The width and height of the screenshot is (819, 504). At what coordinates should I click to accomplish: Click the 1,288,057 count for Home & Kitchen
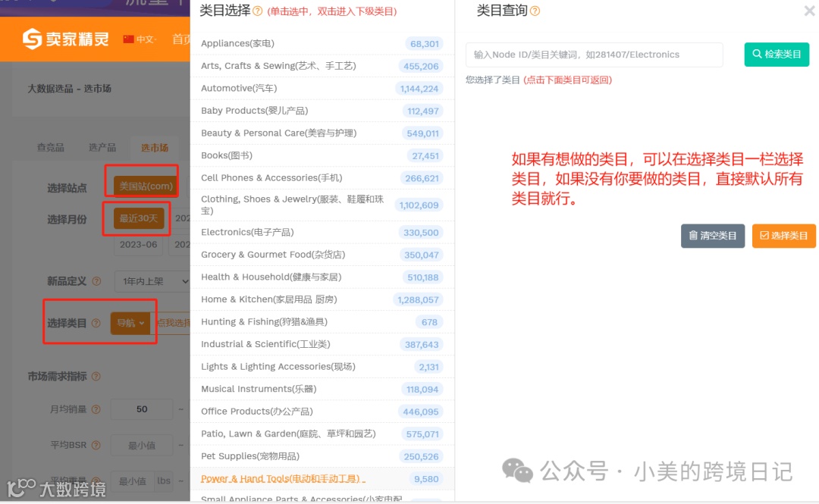pyautogui.click(x=418, y=300)
